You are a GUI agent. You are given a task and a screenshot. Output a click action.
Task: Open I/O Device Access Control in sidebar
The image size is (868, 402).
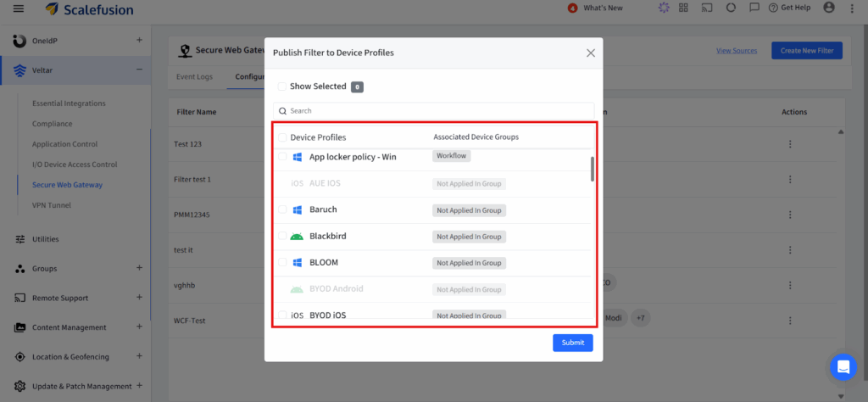(75, 165)
